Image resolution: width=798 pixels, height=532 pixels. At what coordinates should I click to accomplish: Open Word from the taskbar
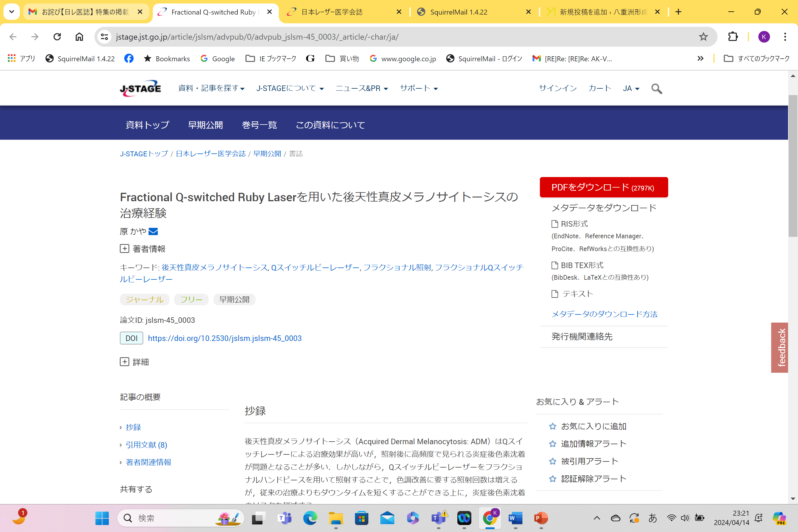click(515, 518)
